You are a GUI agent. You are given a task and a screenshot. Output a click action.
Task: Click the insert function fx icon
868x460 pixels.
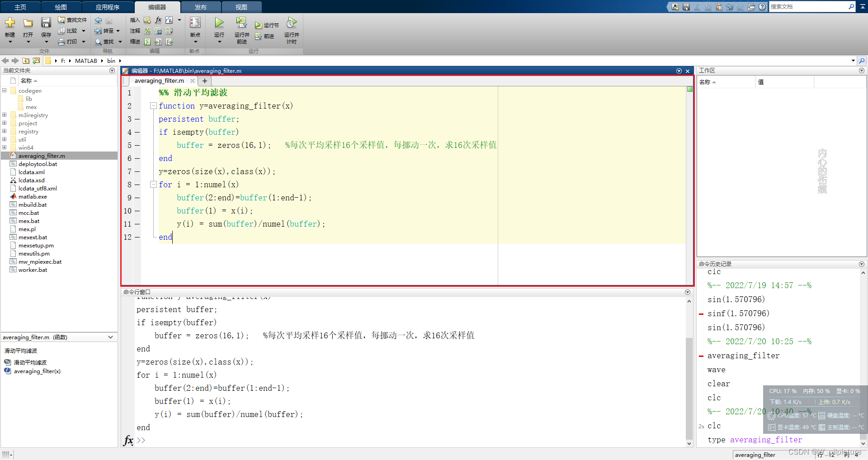tap(158, 20)
